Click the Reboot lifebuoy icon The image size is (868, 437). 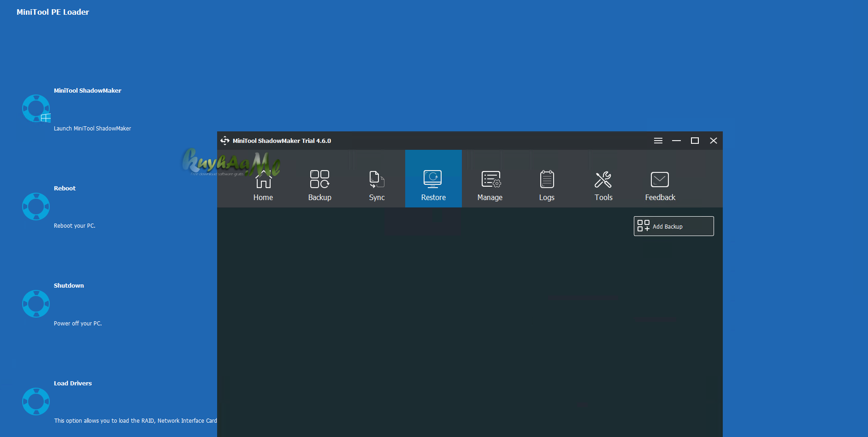(x=36, y=207)
